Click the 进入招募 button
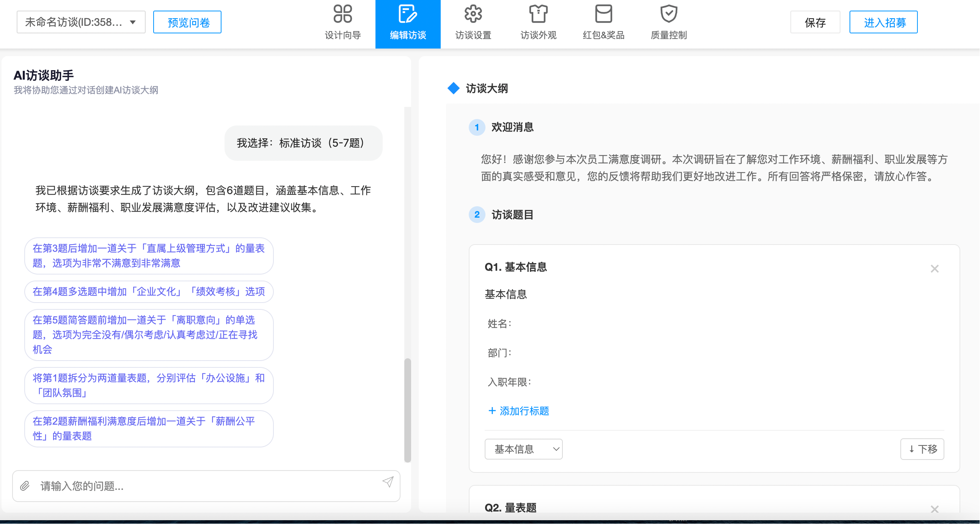 (883, 22)
